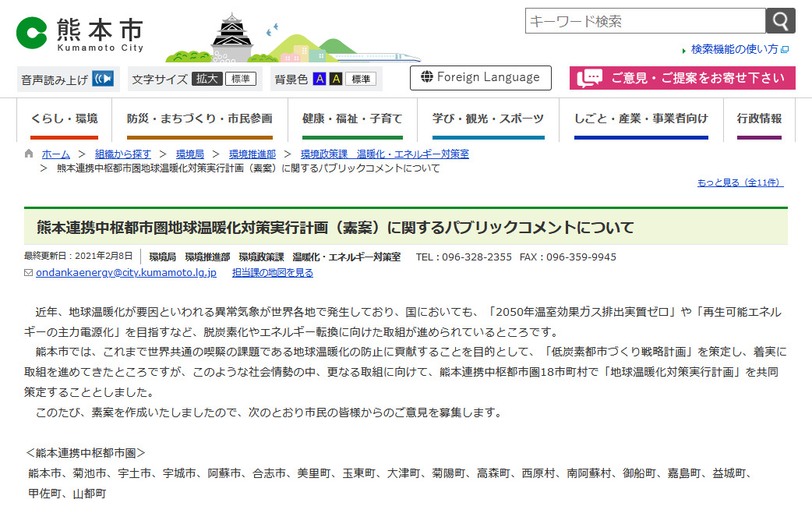Image resolution: width=812 pixels, height=517 pixels.
Task: Open 担当課の地図を見る map link
Action: point(273,273)
